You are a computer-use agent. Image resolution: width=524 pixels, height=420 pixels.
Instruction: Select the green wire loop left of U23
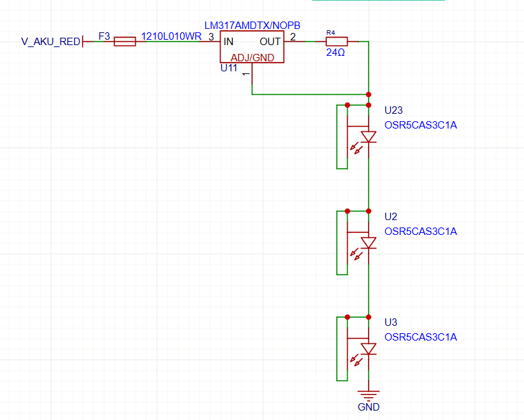(x=337, y=137)
